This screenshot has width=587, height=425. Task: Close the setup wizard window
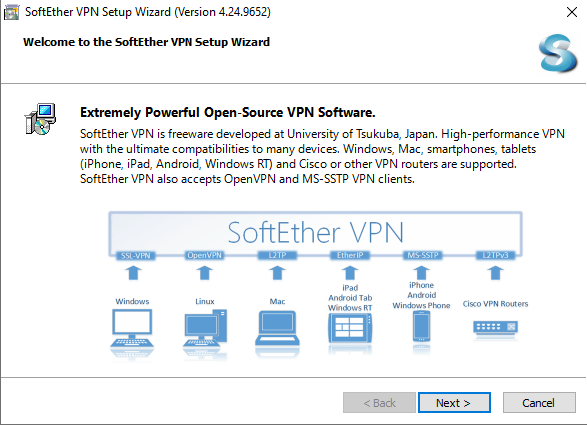572,12
